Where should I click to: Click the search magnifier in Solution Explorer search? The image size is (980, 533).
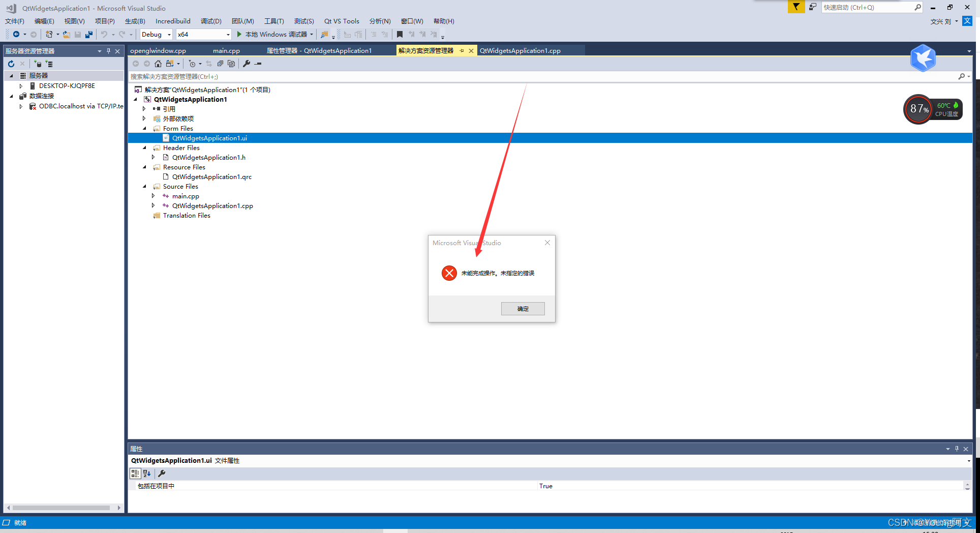coord(962,76)
